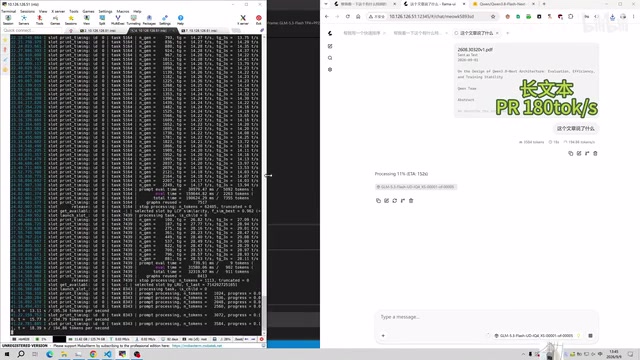Open the 2608.30320v1.pdf attachment card
This screenshot has width=640, height=360.
[526, 80]
